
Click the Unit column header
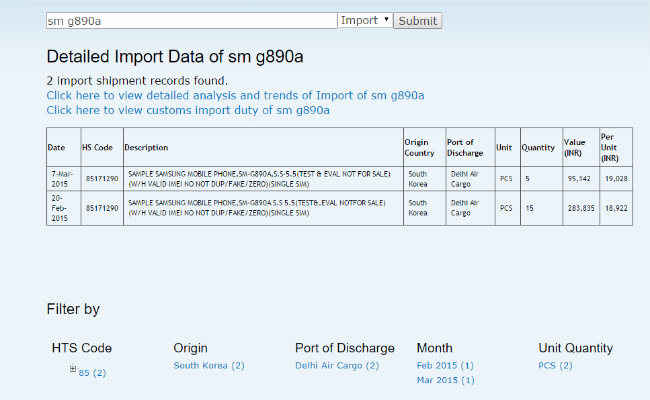(508, 147)
